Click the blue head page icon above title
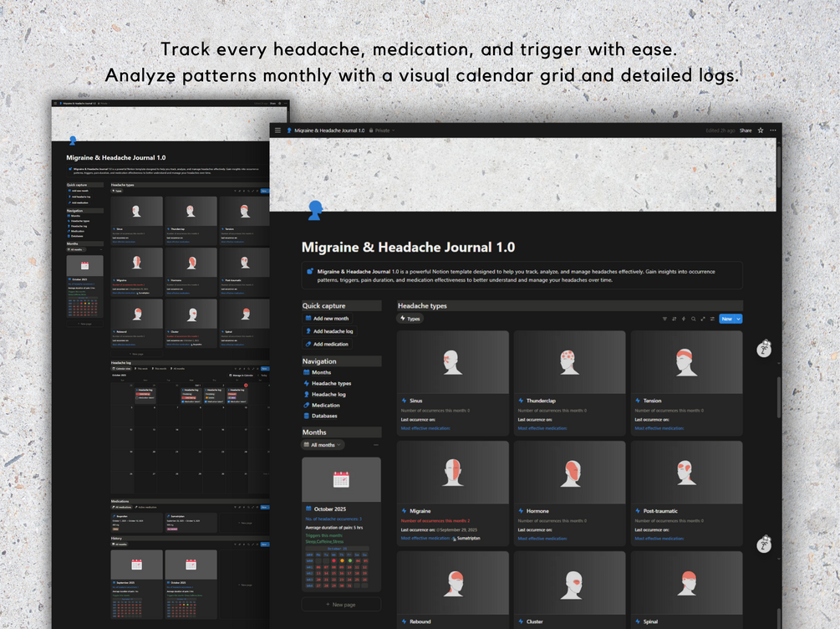The width and height of the screenshot is (840, 629). [315, 210]
